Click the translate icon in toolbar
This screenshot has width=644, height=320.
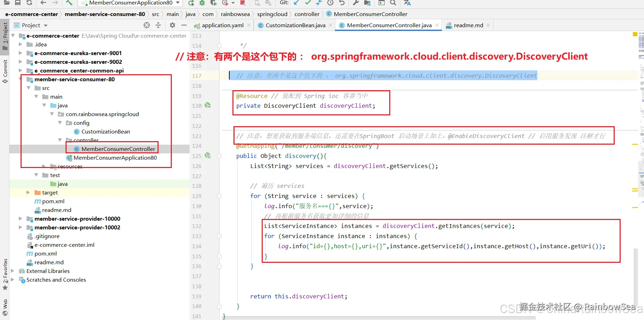coord(407,3)
